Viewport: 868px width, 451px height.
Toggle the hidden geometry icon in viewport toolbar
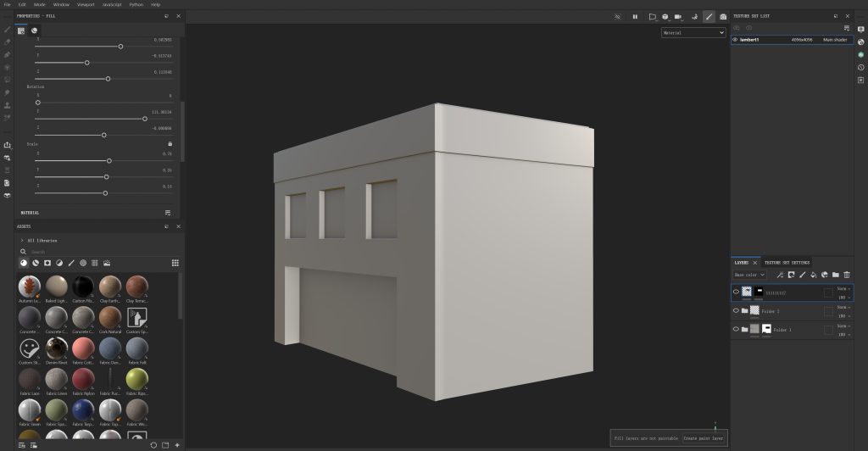coord(618,17)
